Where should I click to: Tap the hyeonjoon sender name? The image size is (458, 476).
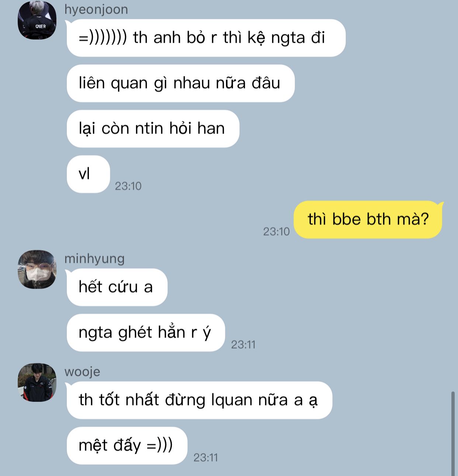click(x=96, y=9)
